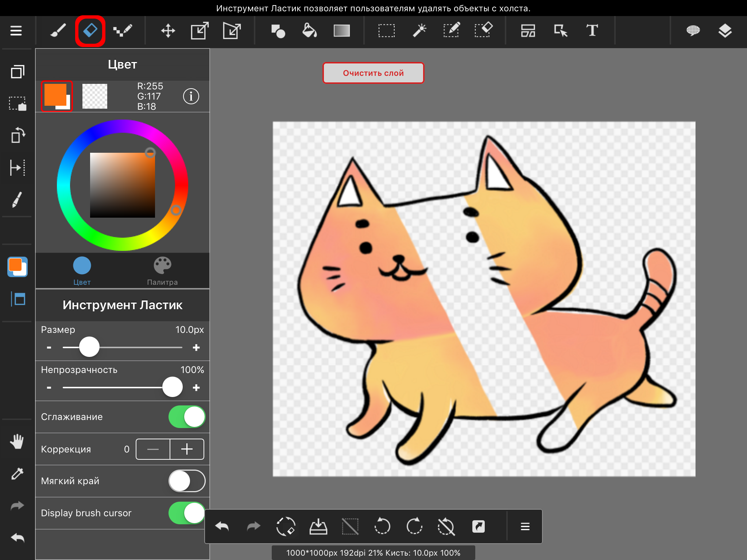Select the Eraser tool
The width and height of the screenshot is (747, 560).
coord(91,30)
